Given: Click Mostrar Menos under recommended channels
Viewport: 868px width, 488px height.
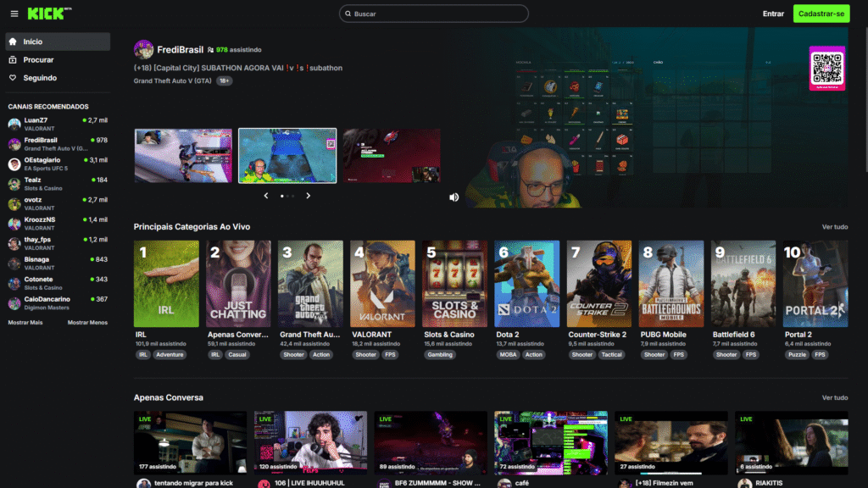Looking at the screenshot, I should 87,323.
